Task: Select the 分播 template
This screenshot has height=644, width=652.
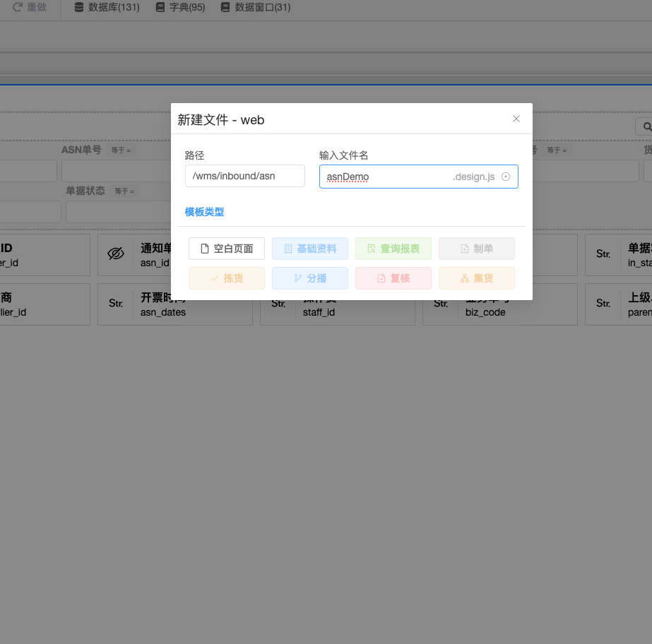Action: click(310, 278)
